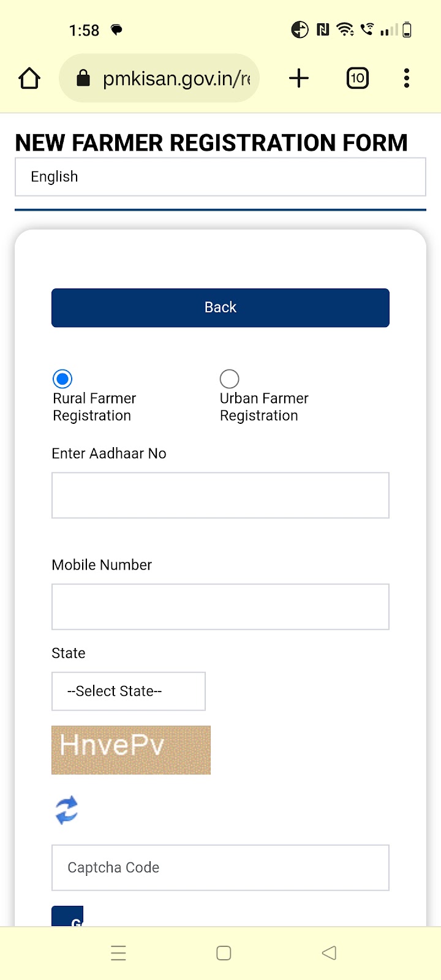
Task: Open a new tab with plus icon
Action: click(x=299, y=78)
